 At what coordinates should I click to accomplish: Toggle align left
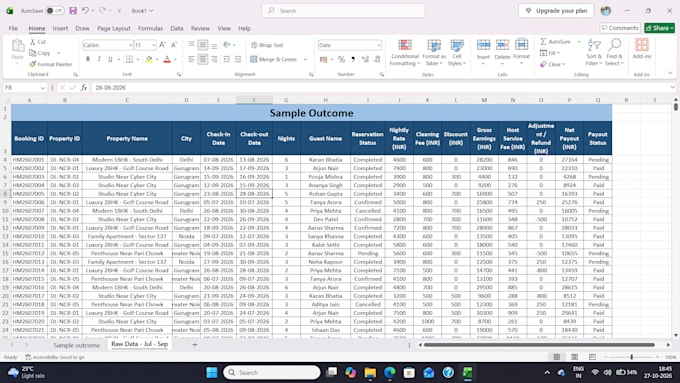point(191,59)
